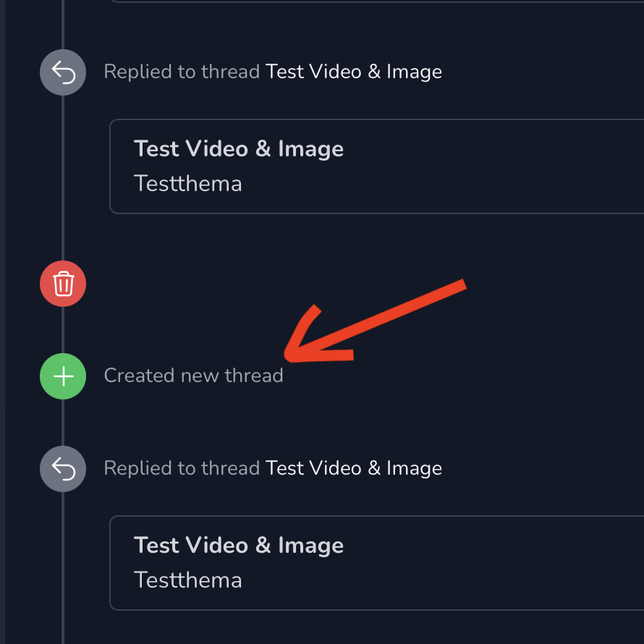Click the narrow sidebar strip at the window edge
This screenshot has width=644, height=644.
pyautogui.click(x=2, y=322)
